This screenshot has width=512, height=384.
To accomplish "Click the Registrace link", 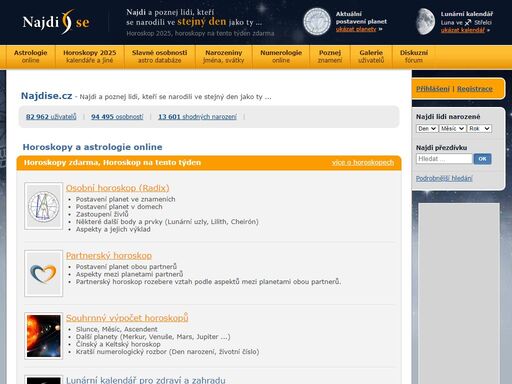I will click(475, 89).
